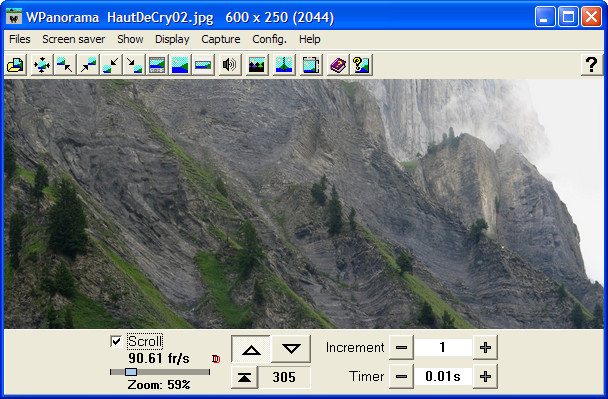Click the small red indicator beside fr/s

click(216, 359)
